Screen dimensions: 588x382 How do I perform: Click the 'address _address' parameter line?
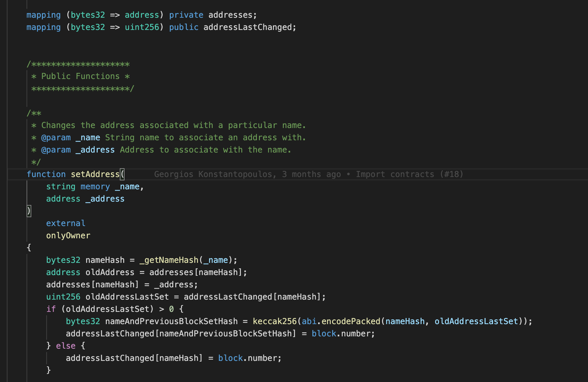[x=85, y=199]
